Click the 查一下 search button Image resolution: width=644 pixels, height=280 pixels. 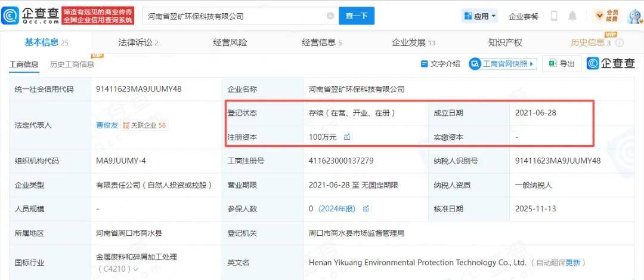pos(356,16)
